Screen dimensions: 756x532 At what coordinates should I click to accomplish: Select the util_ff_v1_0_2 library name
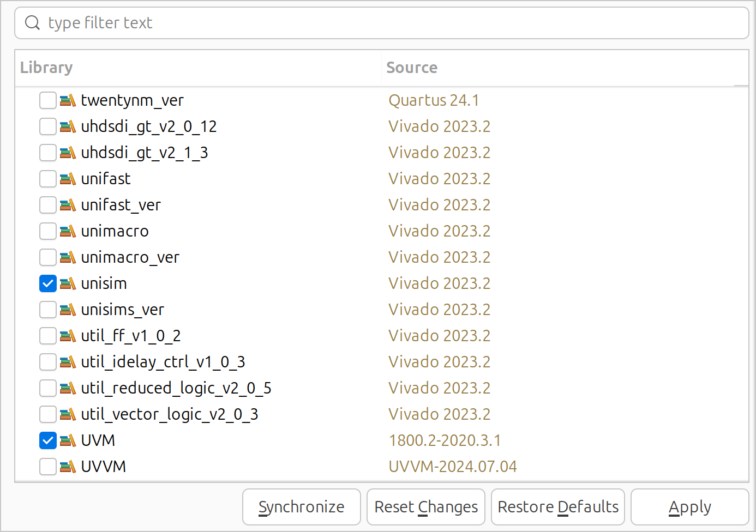click(x=131, y=336)
